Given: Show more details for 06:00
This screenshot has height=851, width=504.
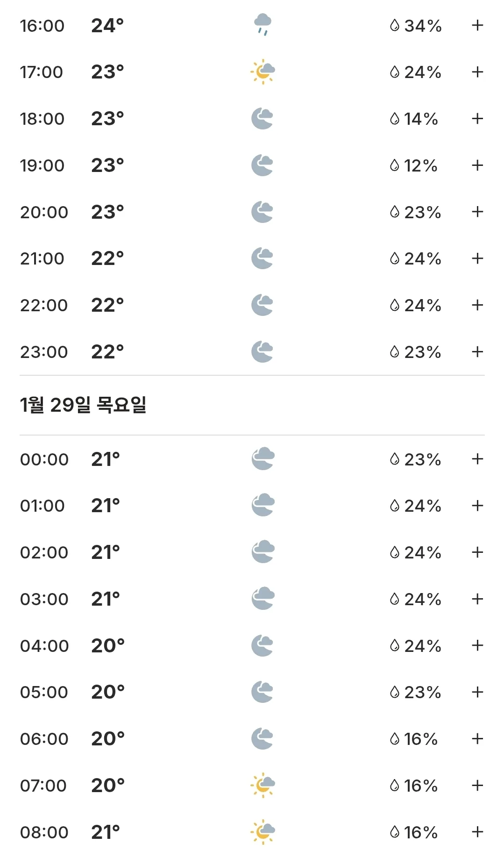Looking at the screenshot, I should [477, 738].
